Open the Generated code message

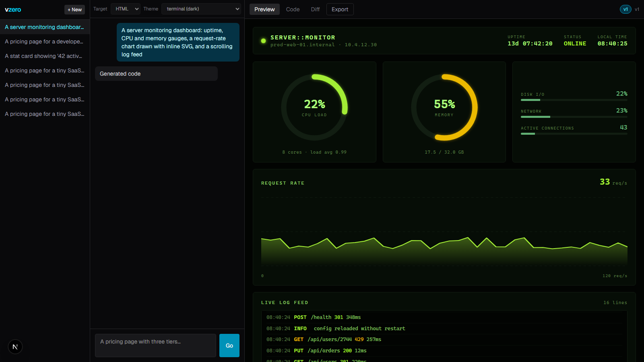[156, 74]
